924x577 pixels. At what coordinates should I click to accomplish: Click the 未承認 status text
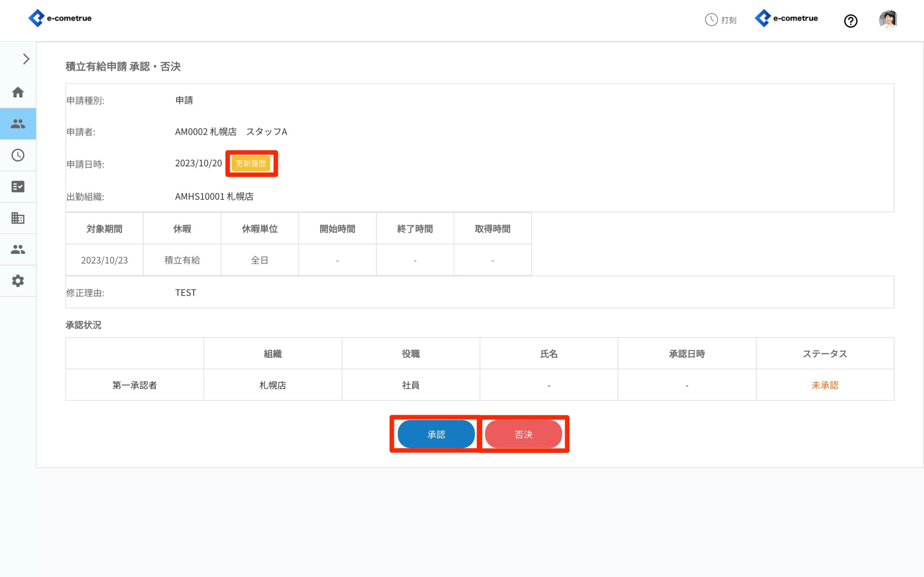point(825,385)
